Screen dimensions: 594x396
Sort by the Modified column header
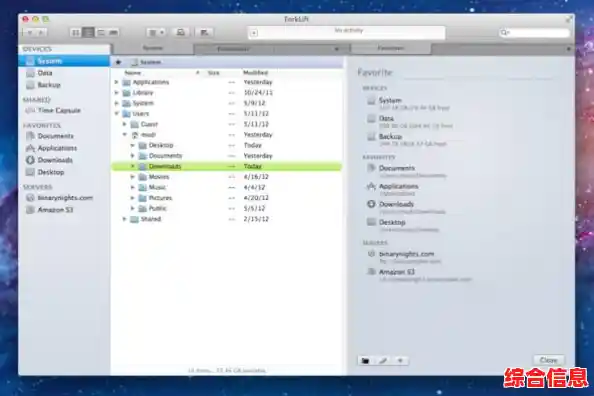point(292,73)
